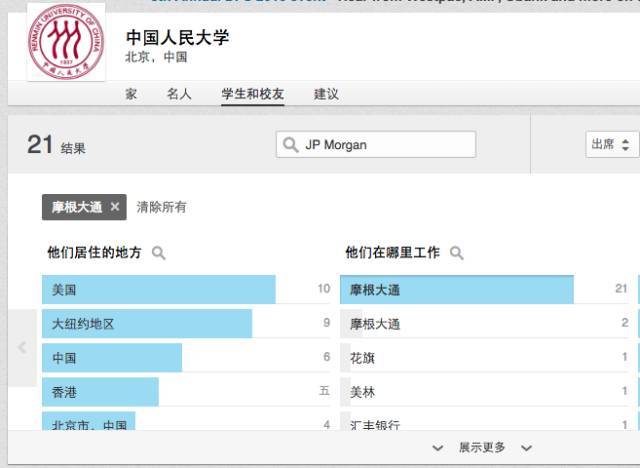
Task: Click the 中国人民大学 title
Action: (178, 38)
